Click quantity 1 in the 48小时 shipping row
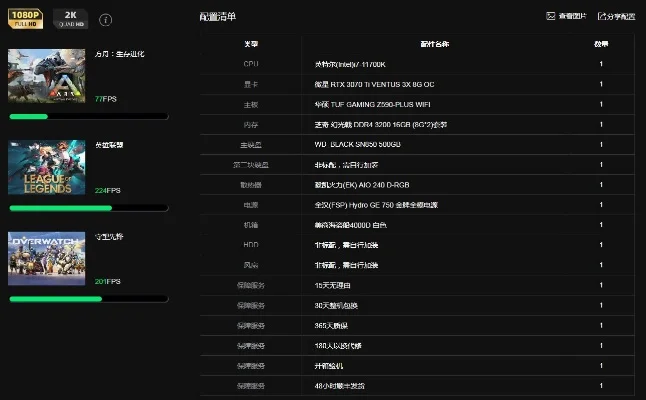Viewport: 646px width, 400px height. (x=601, y=386)
